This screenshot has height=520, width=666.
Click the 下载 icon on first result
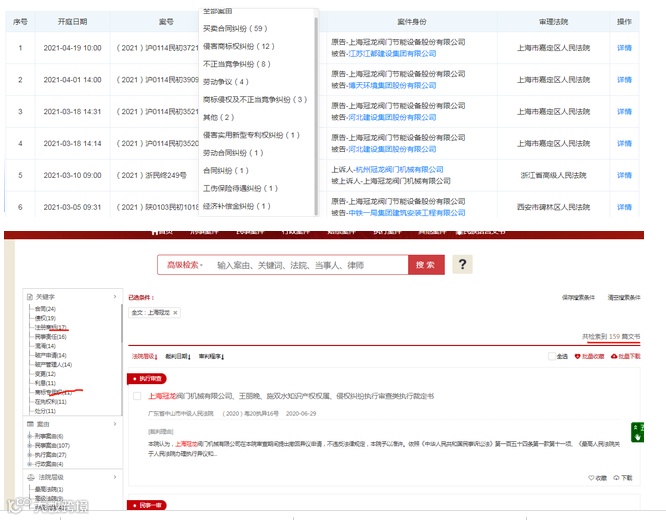click(616, 478)
